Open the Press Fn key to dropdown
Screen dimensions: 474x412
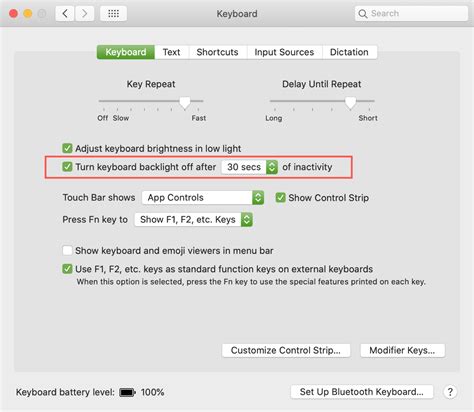(194, 220)
